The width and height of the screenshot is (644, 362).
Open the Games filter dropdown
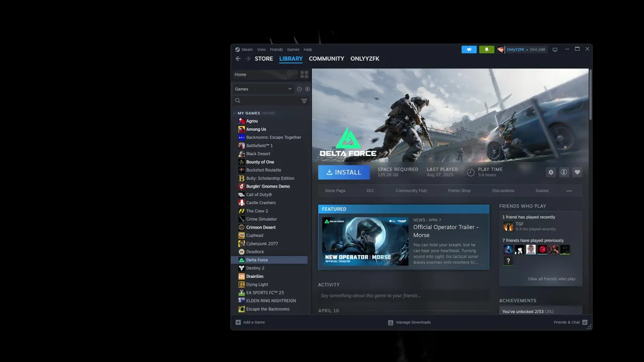pyautogui.click(x=263, y=89)
